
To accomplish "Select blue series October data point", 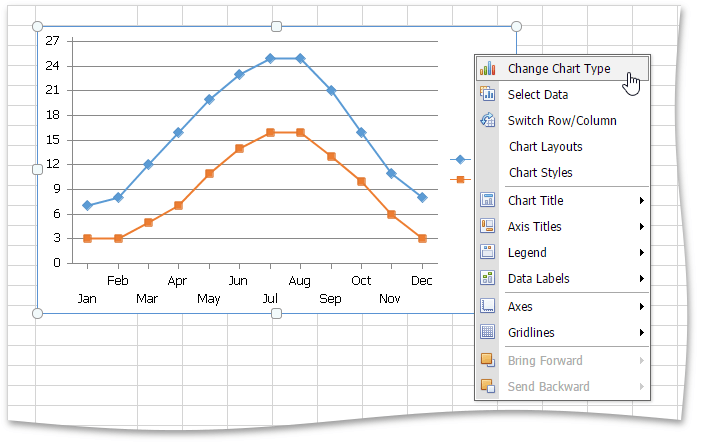I will 361,132.
